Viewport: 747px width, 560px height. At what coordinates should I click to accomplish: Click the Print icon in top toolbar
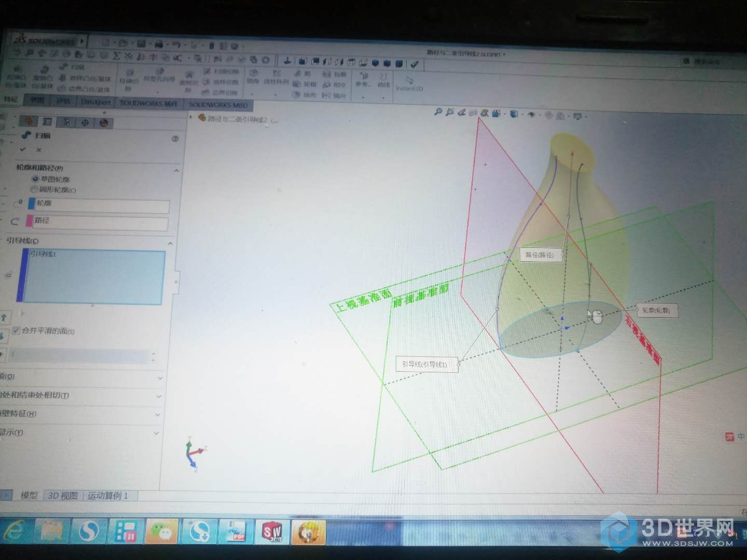(159, 45)
